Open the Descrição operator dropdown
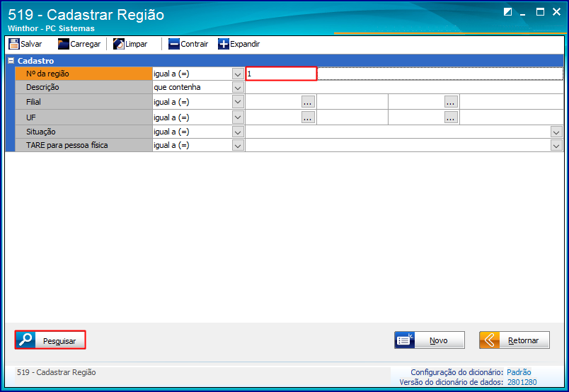 (238, 88)
